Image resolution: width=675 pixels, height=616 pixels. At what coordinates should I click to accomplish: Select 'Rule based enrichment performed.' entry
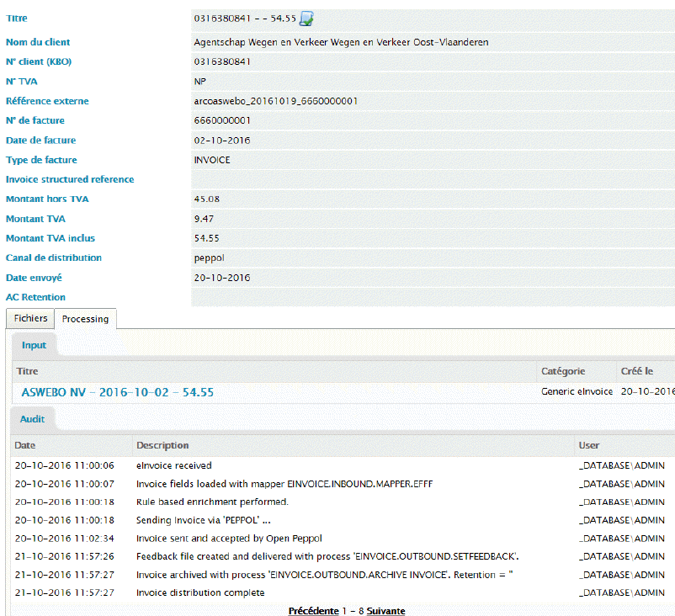click(x=212, y=502)
